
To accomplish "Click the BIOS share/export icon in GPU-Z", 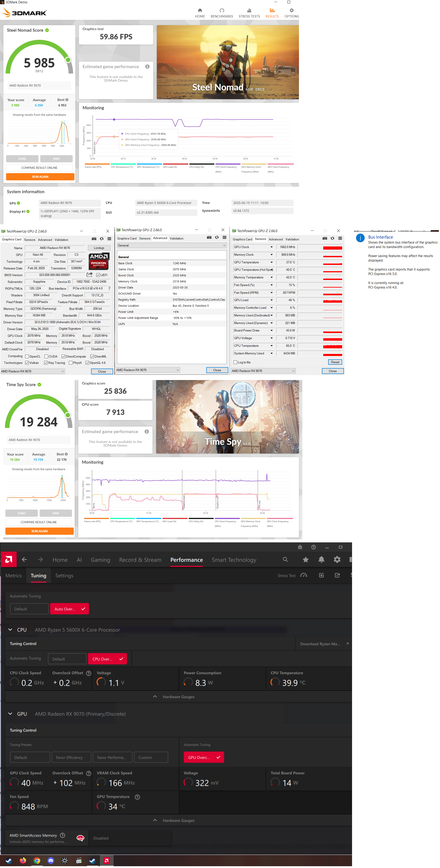I will (x=89, y=275).
